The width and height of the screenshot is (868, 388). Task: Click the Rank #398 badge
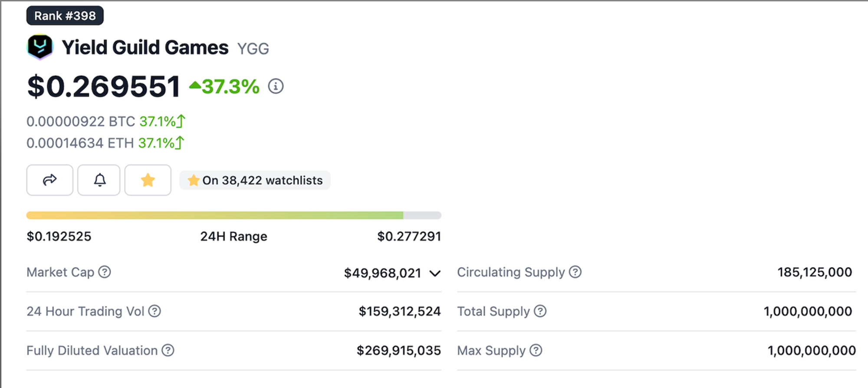(65, 16)
